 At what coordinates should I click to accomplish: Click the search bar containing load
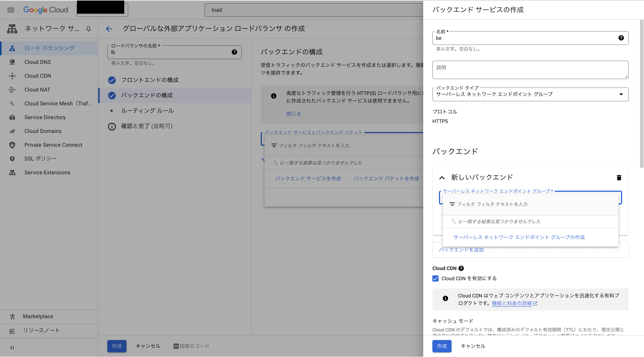[314, 10]
